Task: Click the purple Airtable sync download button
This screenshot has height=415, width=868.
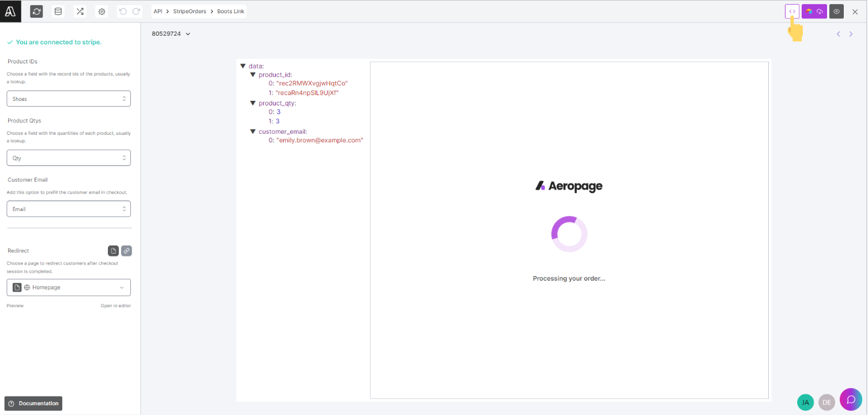Action: [x=814, y=12]
